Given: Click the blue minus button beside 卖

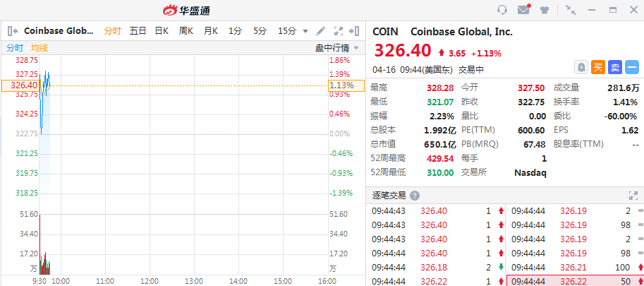Looking at the screenshot, I should (631, 67).
